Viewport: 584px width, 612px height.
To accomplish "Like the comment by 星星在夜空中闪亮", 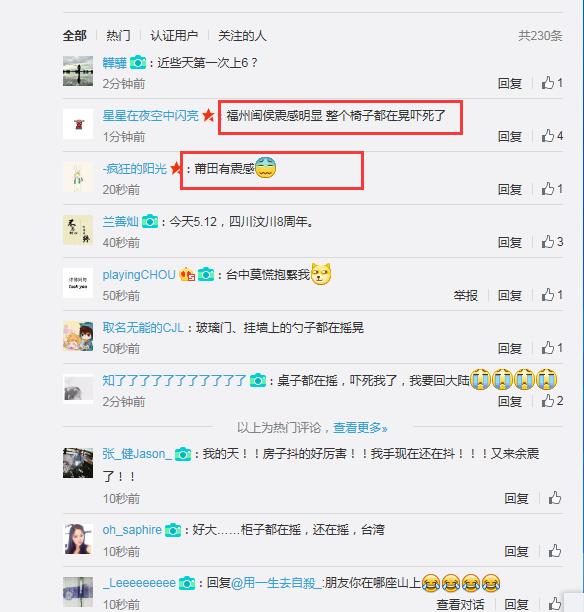I will [552, 136].
